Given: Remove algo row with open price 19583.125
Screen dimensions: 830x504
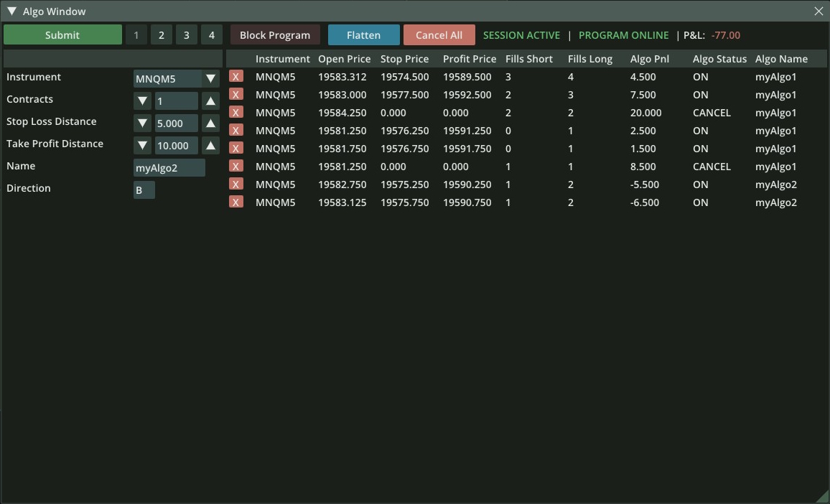Looking at the screenshot, I should pos(236,202).
